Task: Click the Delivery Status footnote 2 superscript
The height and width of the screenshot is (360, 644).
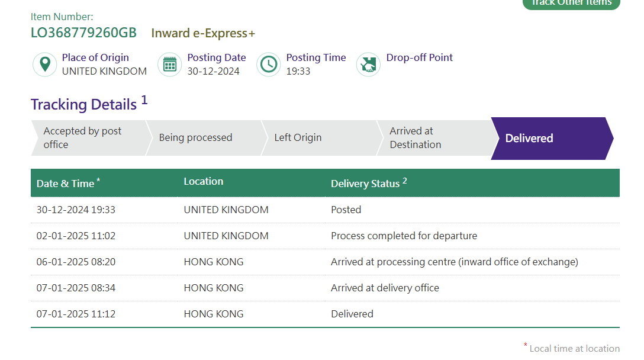Action: click(x=404, y=181)
